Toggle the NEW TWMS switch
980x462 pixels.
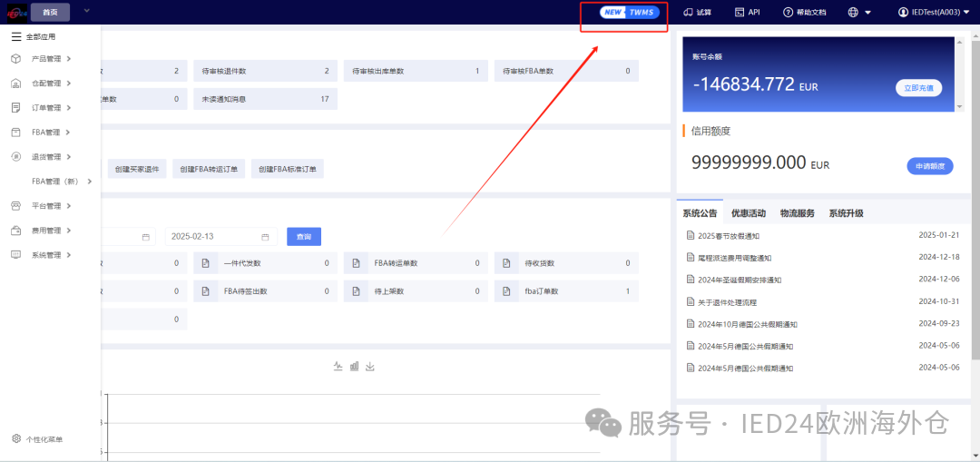click(x=630, y=13)
